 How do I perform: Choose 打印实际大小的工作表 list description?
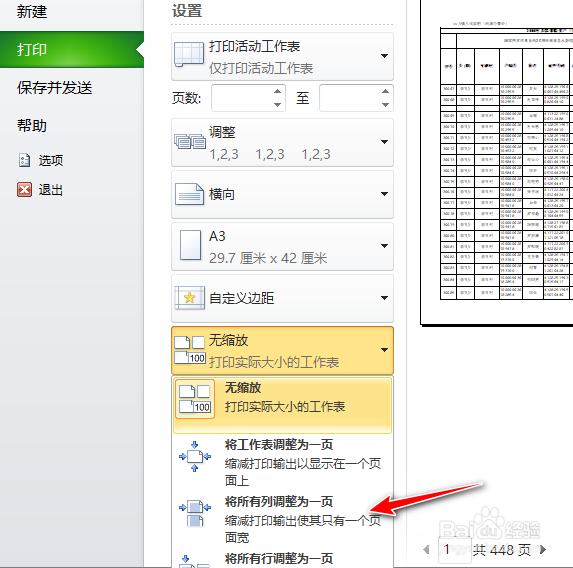tap(285, 407)
